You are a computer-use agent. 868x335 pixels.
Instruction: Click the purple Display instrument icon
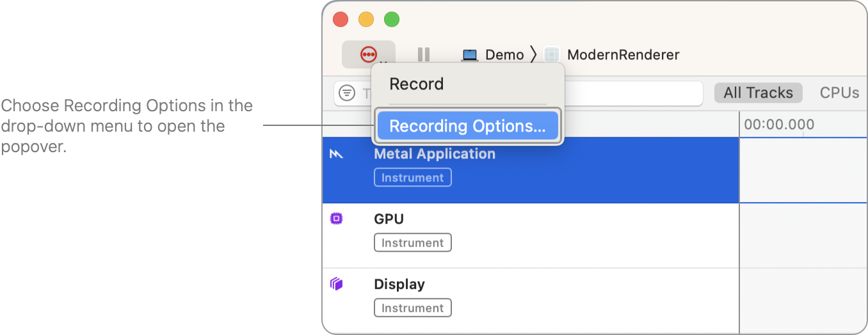click(336, 284)
